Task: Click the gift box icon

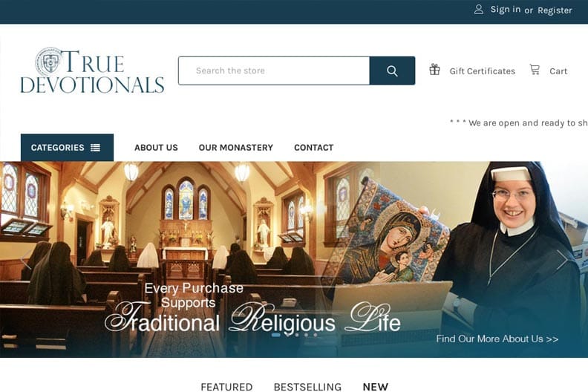Action: tap(434, 70)
